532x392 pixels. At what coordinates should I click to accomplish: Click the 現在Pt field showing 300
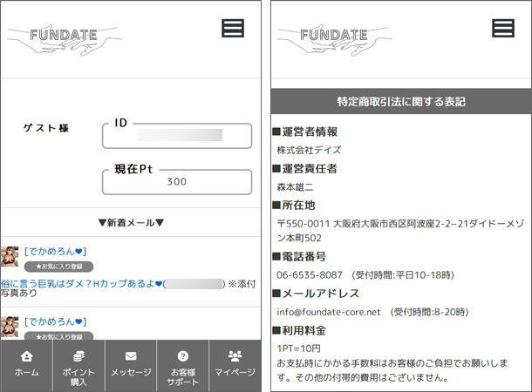point(177,181)
